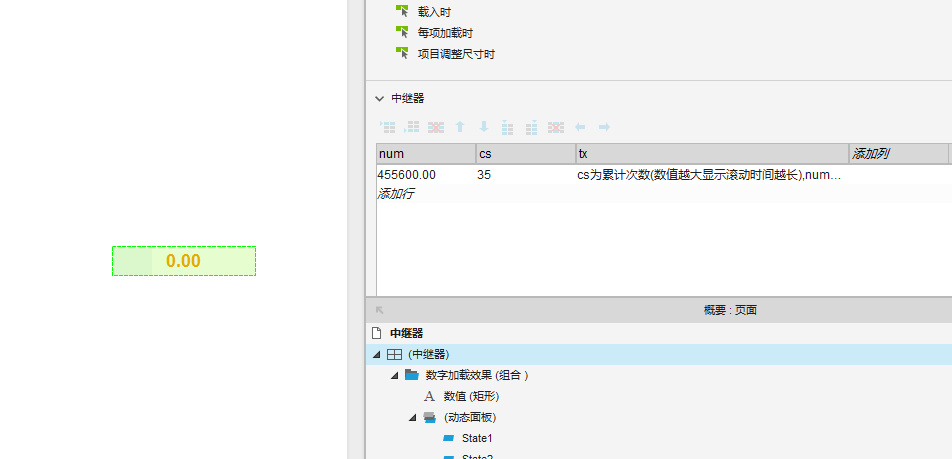This screenshot has height=459, width=952.
Task: Select the 455600.00 cell
Action: click(x=426, y=175)
